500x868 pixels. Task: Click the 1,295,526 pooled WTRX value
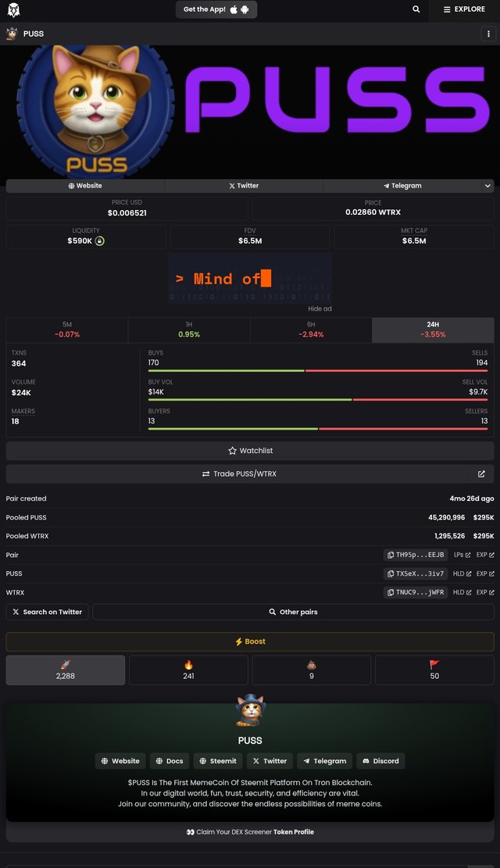click(450, 537)
